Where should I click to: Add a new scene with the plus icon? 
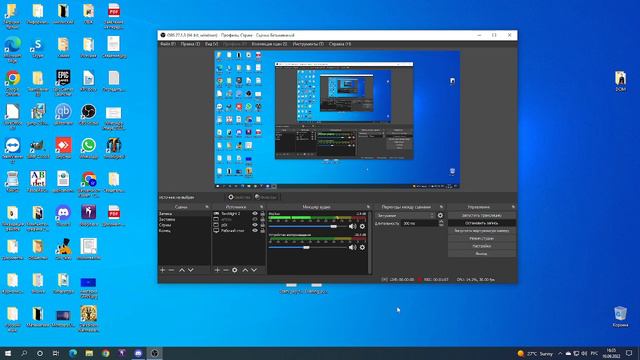tap(162, 270)
